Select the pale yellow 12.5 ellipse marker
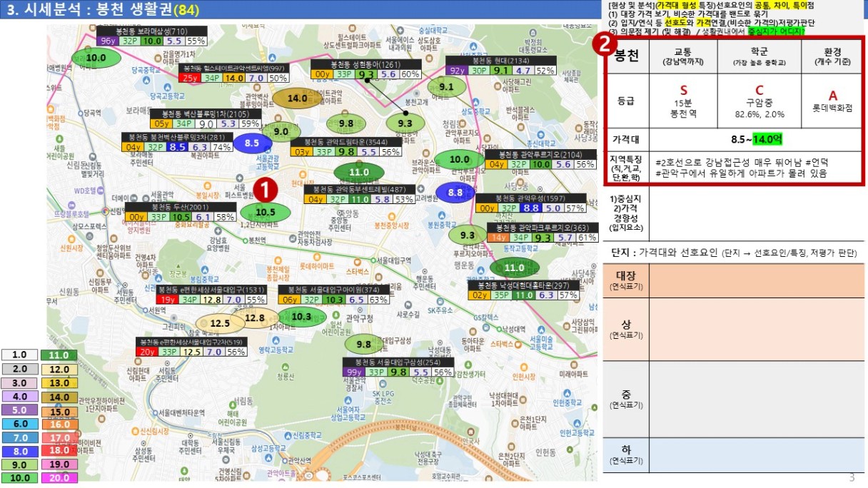 (221, 323)
